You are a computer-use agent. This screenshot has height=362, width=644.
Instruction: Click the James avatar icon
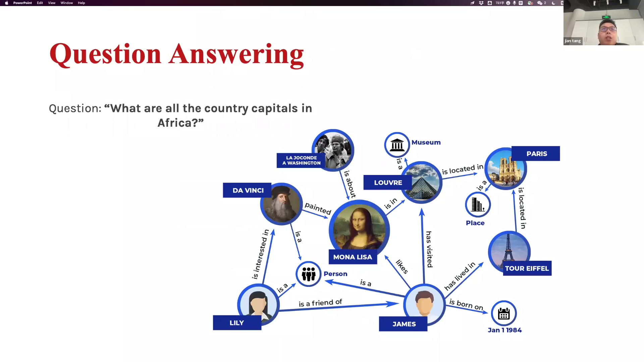pyautogui.click(x=424, y=304)
